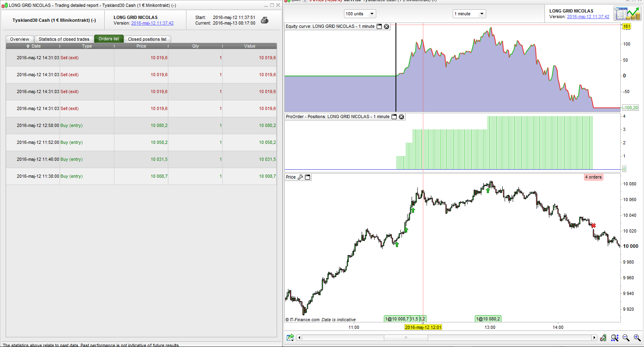Click the 1@10 008,7 order label
This screenshot has height=347, width=644.
(397, 319)
